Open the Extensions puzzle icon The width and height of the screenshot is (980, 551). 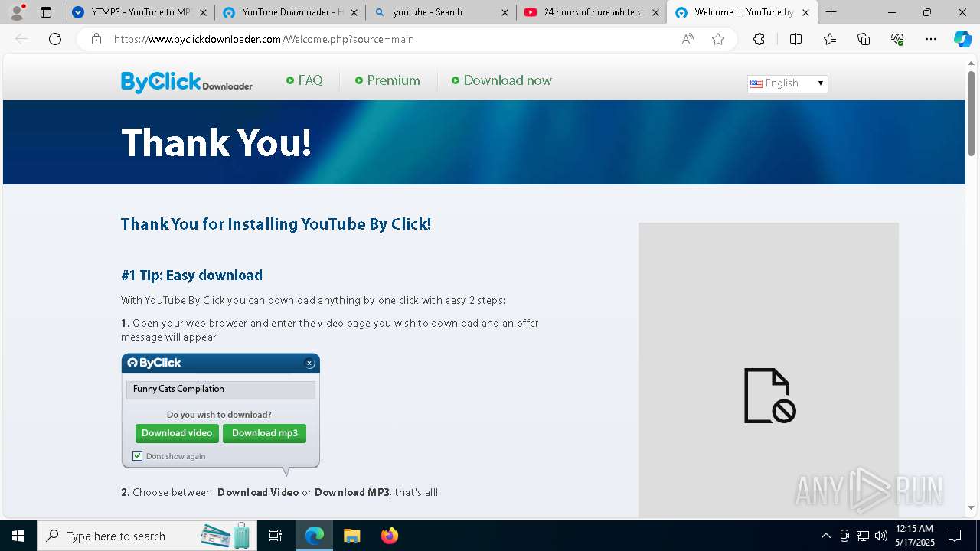pyautogui.click(x=759, y=39)
